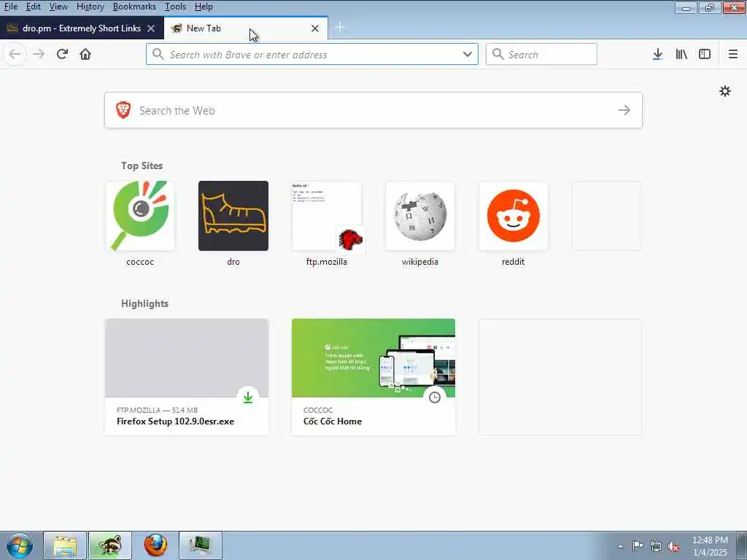Open the home page via house icon
This screenshot has width=747, height=560.
pos(85,54)
